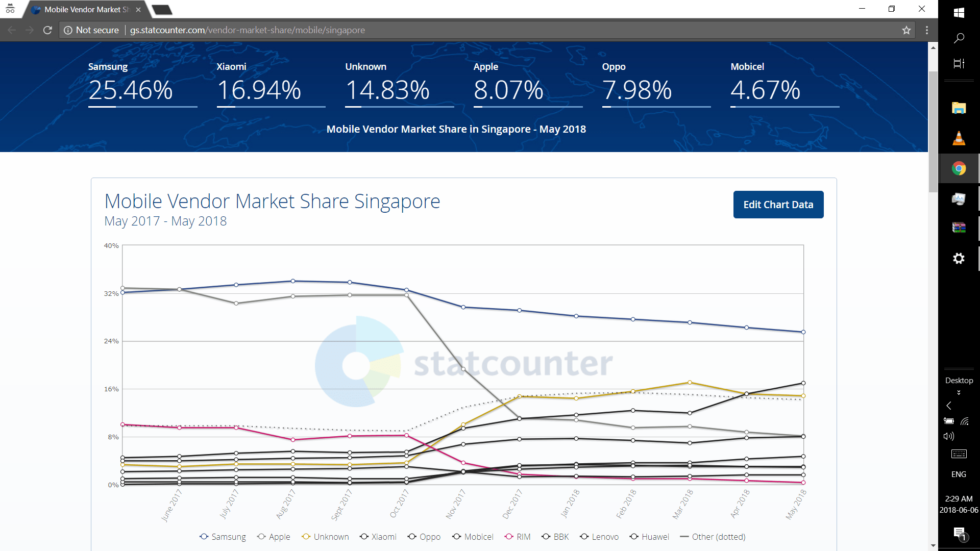Hide the Apple line via the legend
This screenshot has width=980, height=551.
click(x=274, y=537)
